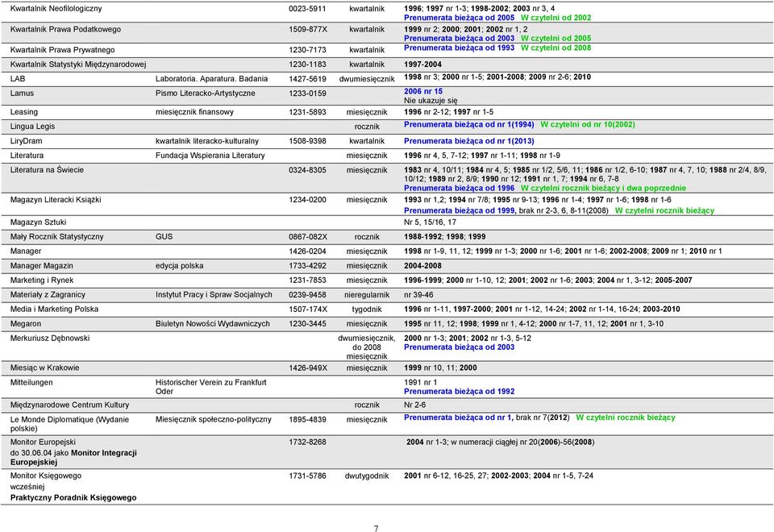Select the Miesiąc w Krakowie title

(44, 368)
